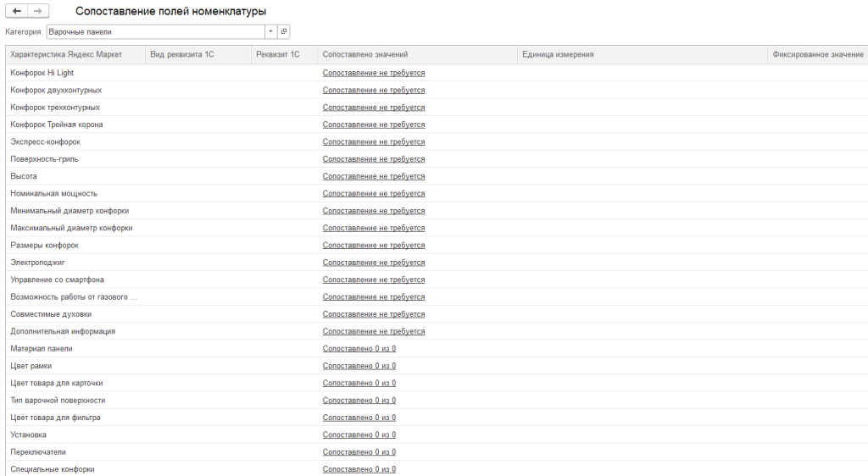Open mapping link for Конфорок Hi Light
The height and width of the screenshot is (476, 868).
[374, 73]
